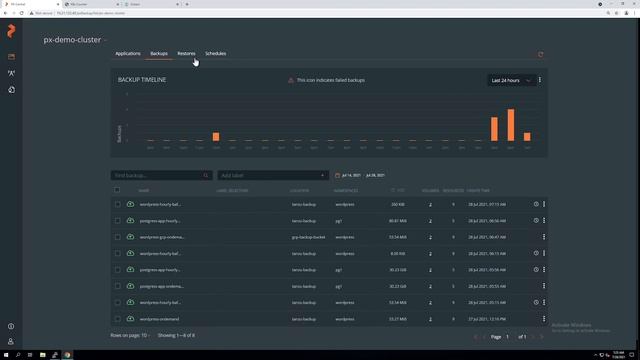The height and width of the screenshot is (360, 640).
Task: Click the gcp-backup-bucket location cell
Action: [x=308, y=237]
